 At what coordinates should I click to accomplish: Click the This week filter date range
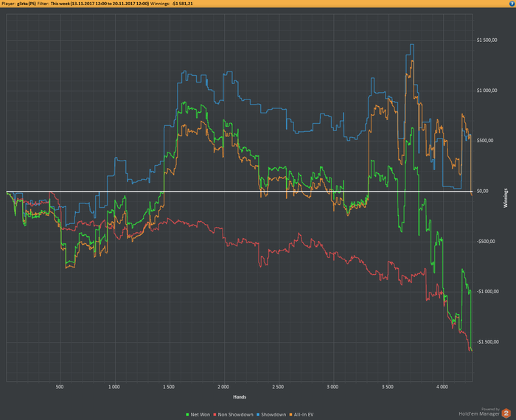[x=100, y=4]
